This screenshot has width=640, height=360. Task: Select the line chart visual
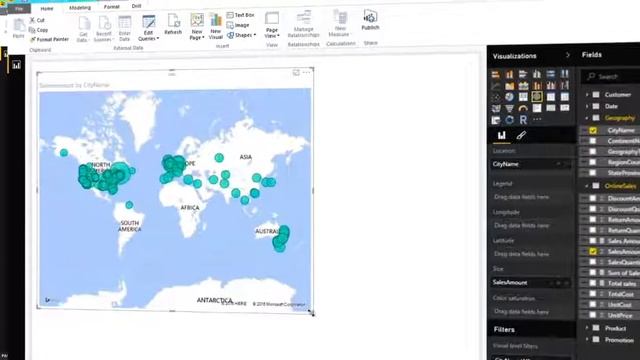(x=496, y=86)
